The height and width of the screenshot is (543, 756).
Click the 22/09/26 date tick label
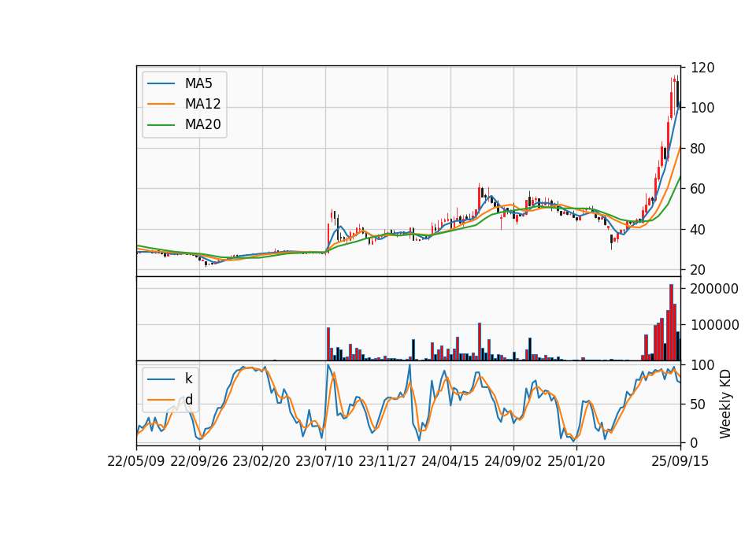[x=199, y=462]
